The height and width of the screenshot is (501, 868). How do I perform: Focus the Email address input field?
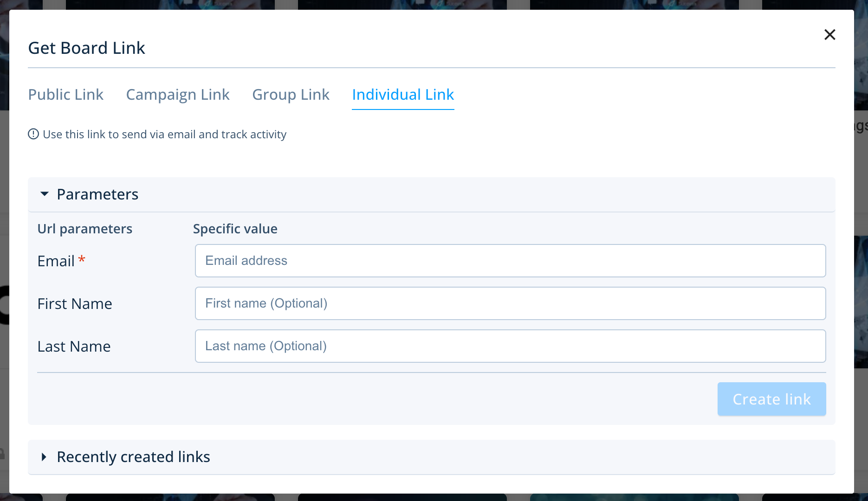(510, 261)
